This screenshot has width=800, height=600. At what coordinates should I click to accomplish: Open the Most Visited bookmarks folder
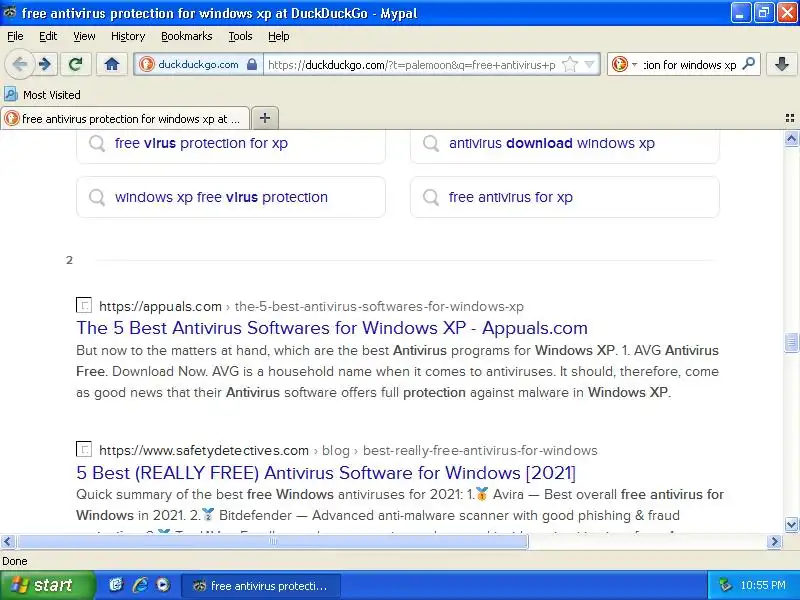click(x=42, y=95)
